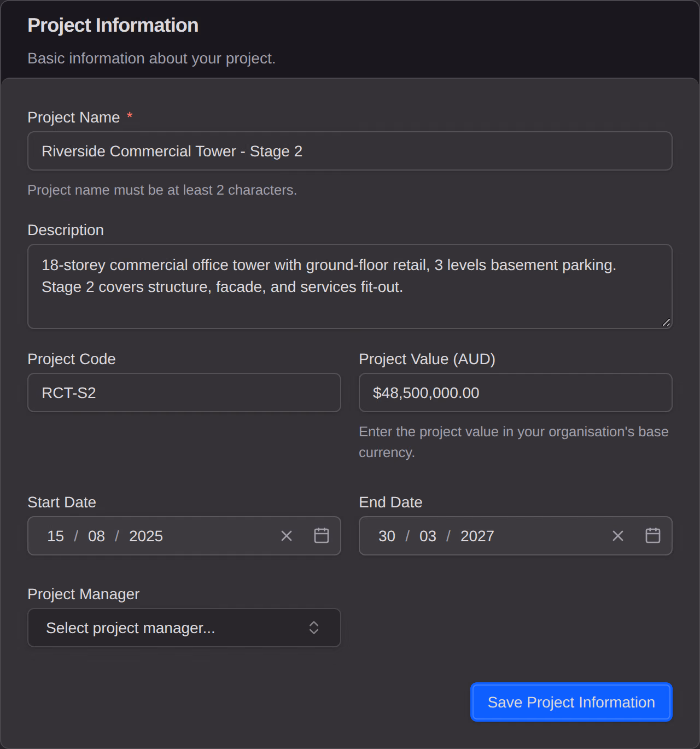
Task: Click the End Date label
Action: click(x=390, y=502)
